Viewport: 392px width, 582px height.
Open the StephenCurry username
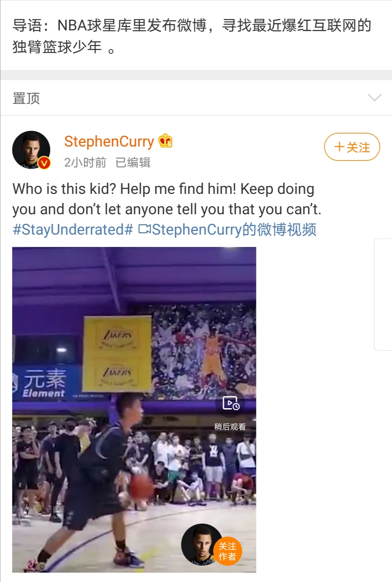point(109,141)
